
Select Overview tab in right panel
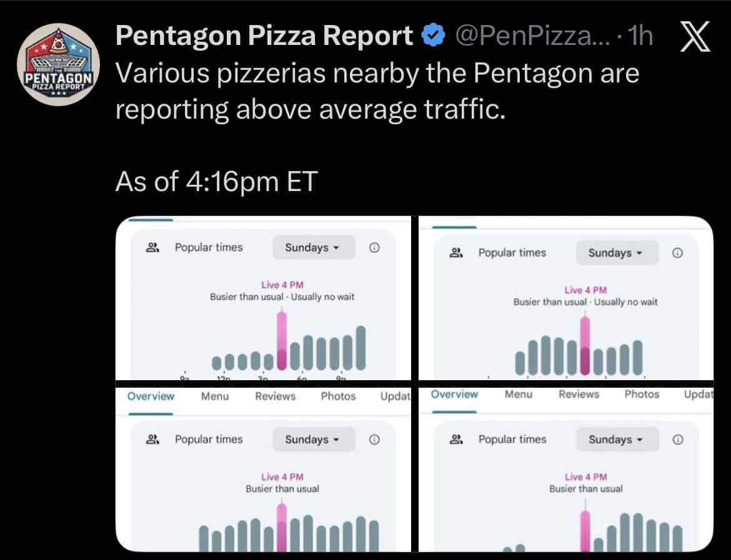tap(454, 395)
